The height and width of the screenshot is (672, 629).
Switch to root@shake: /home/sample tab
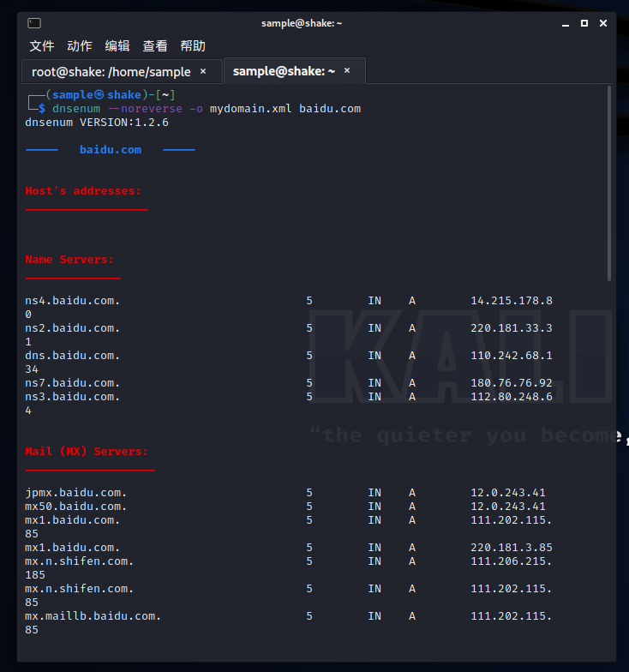tap(111, 72)
